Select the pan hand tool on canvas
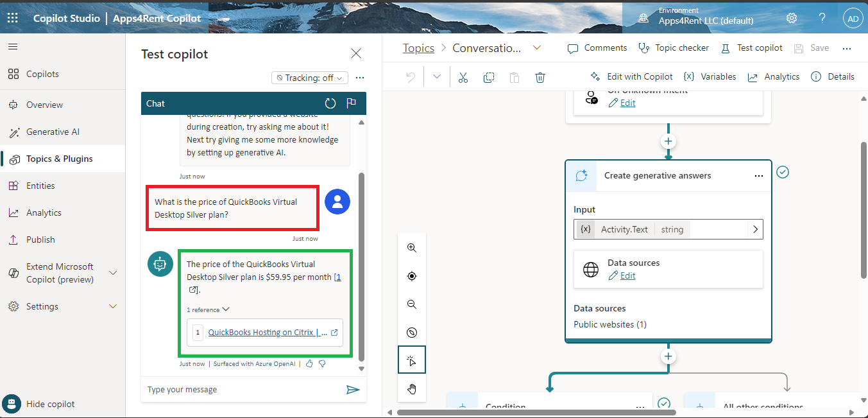Viewport: 868px width, 418px height. point(412,389)
